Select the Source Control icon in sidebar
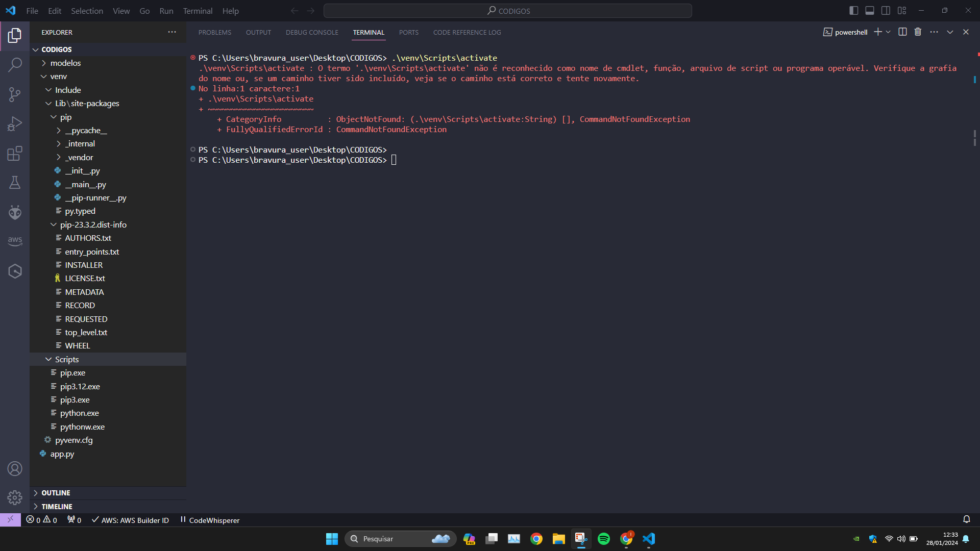Viewport: 980px width, 551px height. [x=15, y=94]
